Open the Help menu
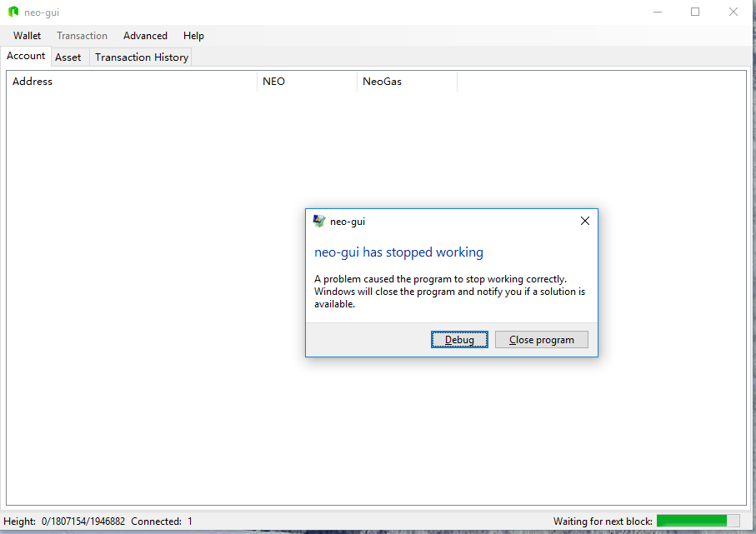The width and height of the screenshot is (756, 534). [193, 36]
